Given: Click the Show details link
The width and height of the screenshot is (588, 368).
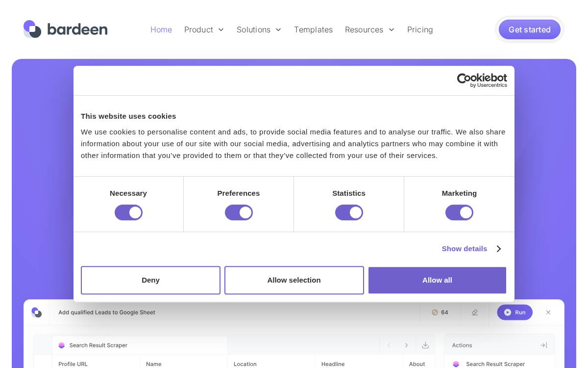Looking at the screenshot, I should click(x=465, y=249).
